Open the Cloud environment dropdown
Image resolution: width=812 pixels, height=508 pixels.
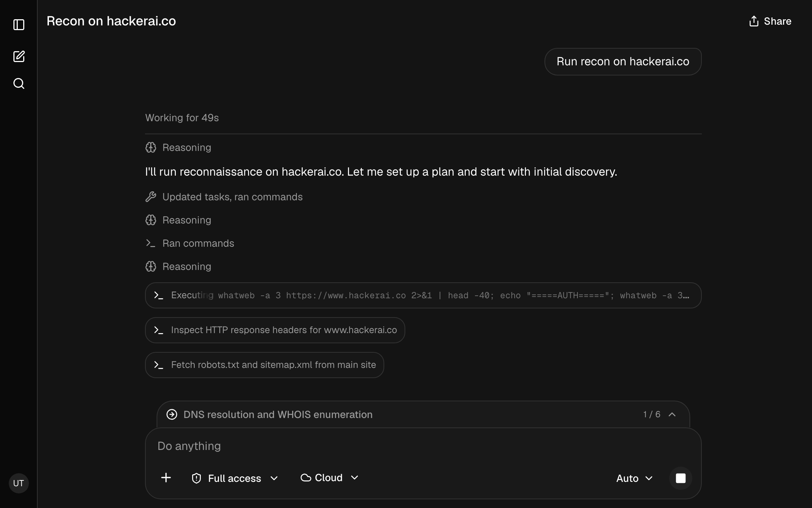[x=330, y=478]
